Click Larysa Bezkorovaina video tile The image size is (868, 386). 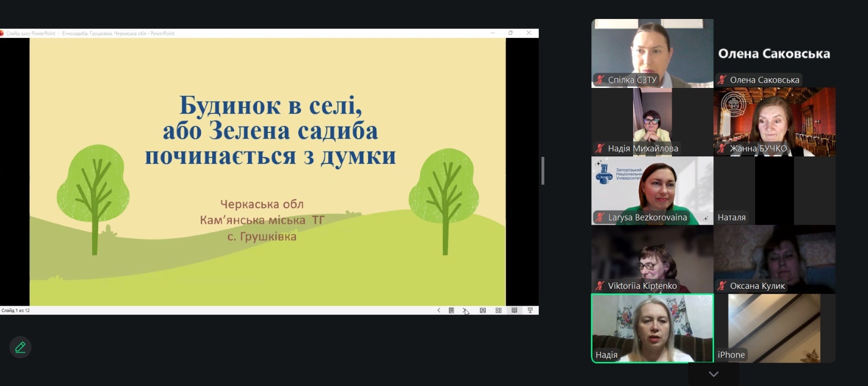point(652,190)
